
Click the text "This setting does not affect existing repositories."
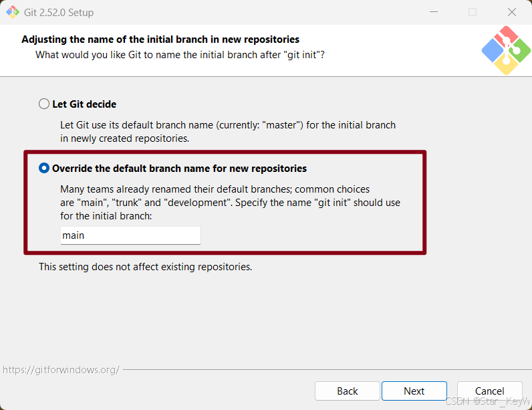click(x=145, y=267)
